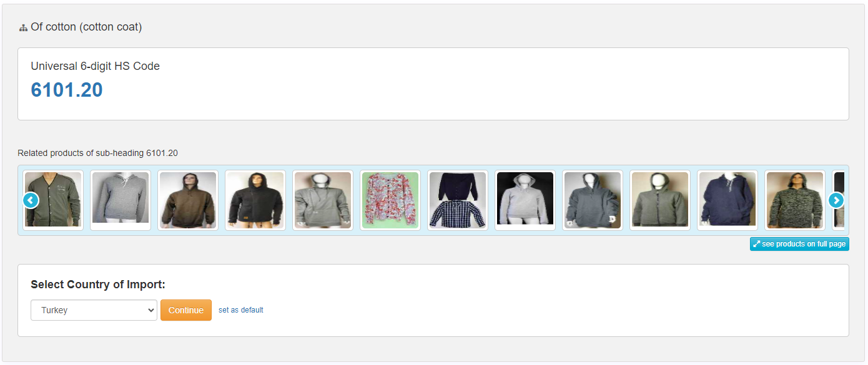The height and width of the screenshot is (365, 868).
Task: Click the orange Continue button
Action: click(x=186, y=310)
